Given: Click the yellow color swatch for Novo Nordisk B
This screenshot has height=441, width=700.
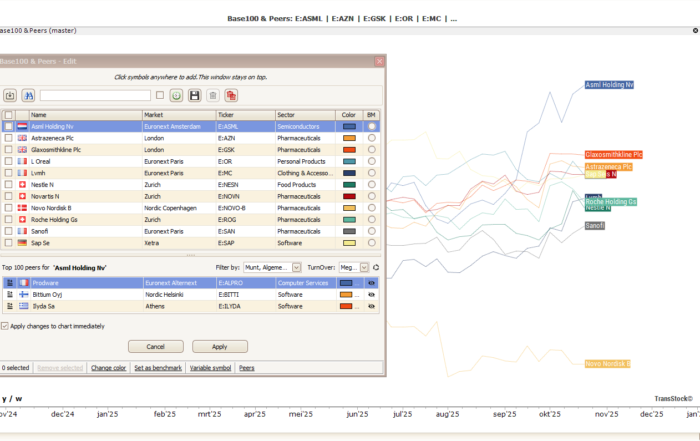Looking at the screenshot, I should 349,208.
